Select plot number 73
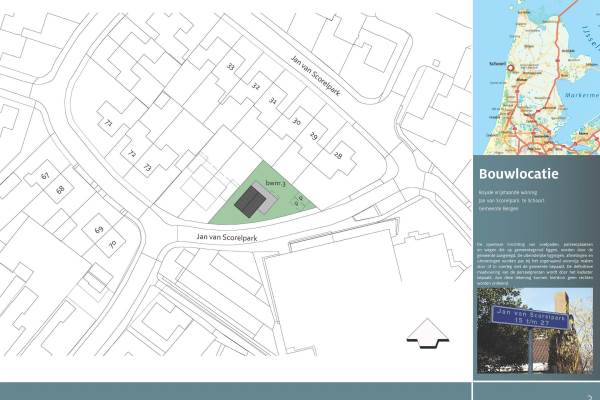600x400 pixels. (147, 167)
